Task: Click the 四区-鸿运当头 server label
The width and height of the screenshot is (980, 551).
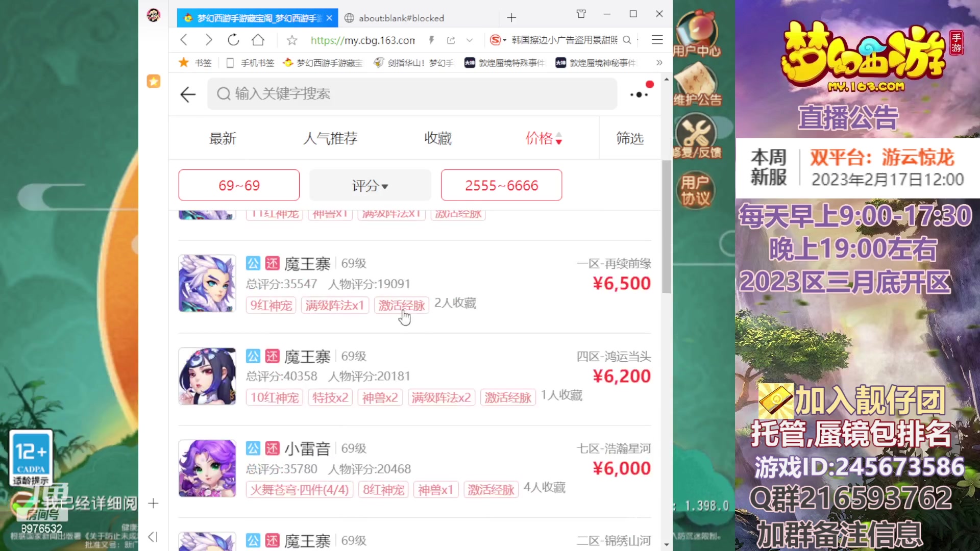Action: (x=614, y=357)
